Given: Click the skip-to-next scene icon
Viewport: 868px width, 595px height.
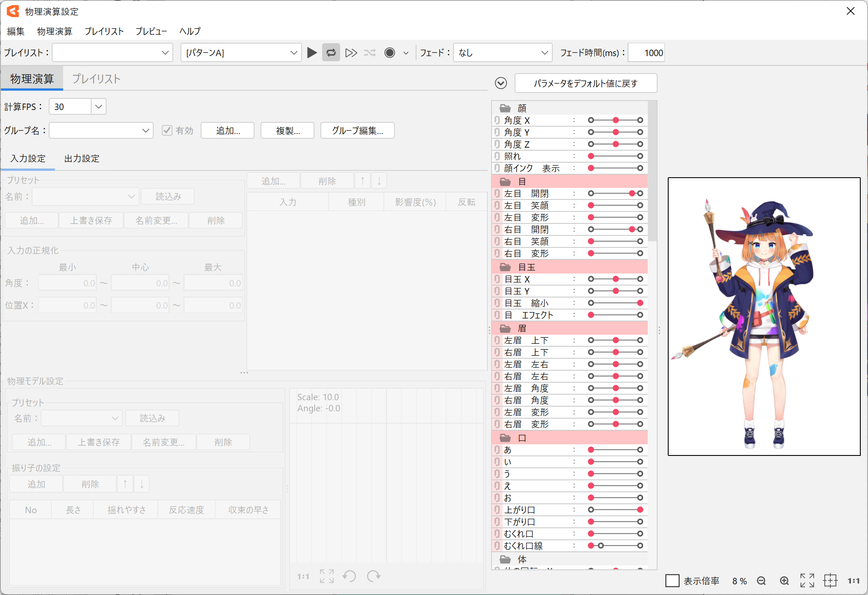Looking at the screenshot, I should pos(351,53).
